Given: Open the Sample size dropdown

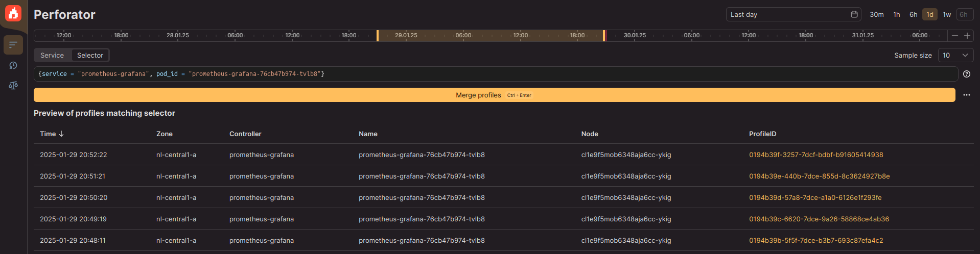Looking at the screenshot, I should tap(955, 55).
